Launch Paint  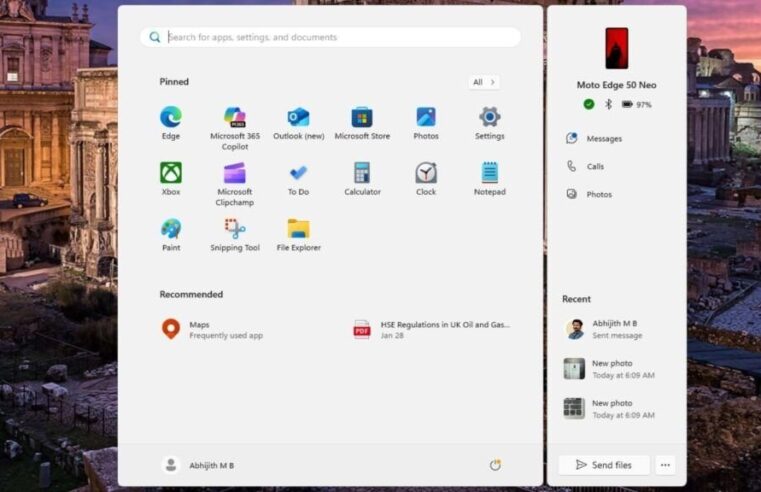pyautogui.click(x=171, y=234)
